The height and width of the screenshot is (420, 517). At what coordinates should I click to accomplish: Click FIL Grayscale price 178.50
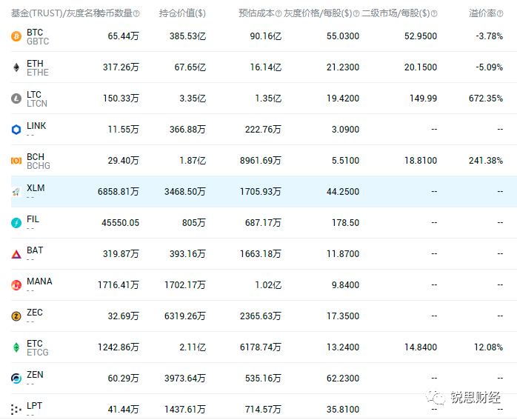tap(346, 223)
